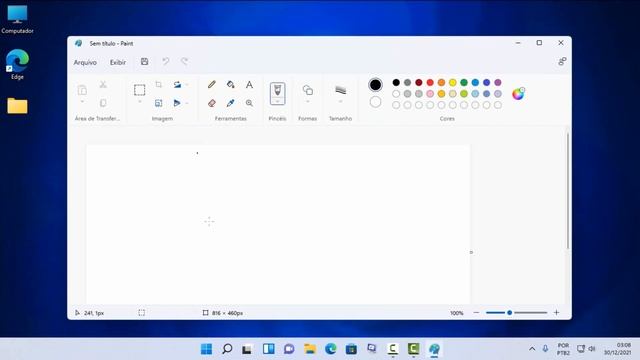Pick the purple color swatch
Screen dimensions: 640x360
pos(498,82)
